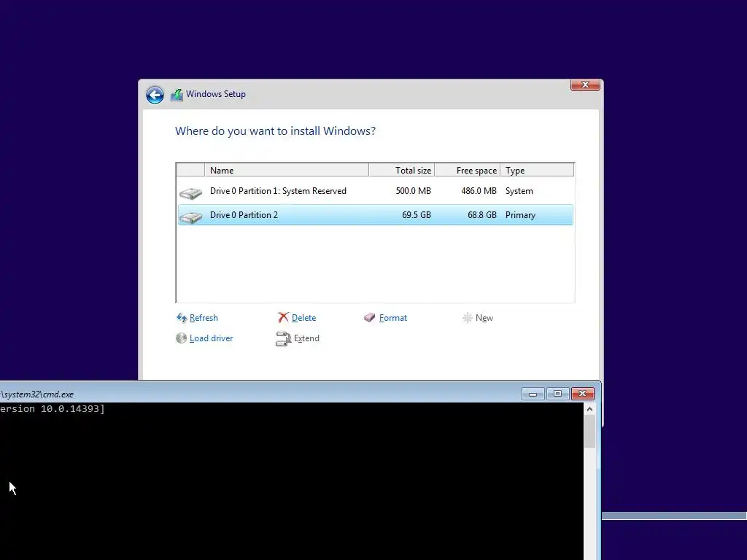Click the Refresh link
This screenshot has width=747, height=560.
coord(204,318)
